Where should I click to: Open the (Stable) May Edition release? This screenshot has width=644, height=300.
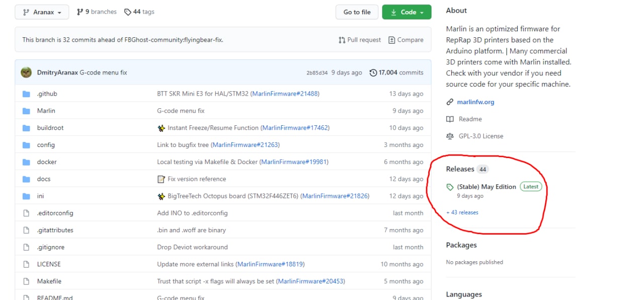tap(487, 187)
